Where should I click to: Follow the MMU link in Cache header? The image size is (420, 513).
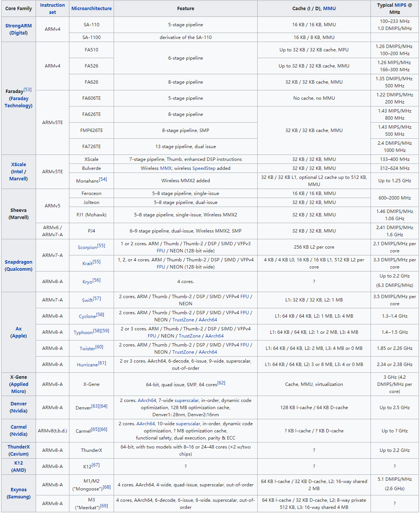click(x=329, y=8)
